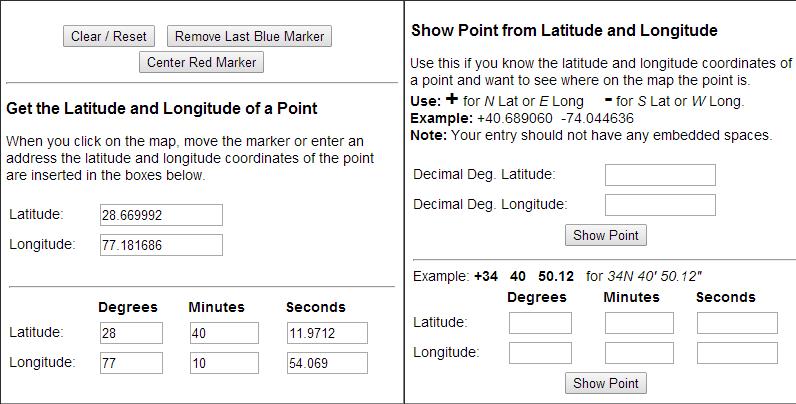Click empty Longitude Seconds box in Show Point section
Viewport: 796px width, 404px height.
click(737, 353)
